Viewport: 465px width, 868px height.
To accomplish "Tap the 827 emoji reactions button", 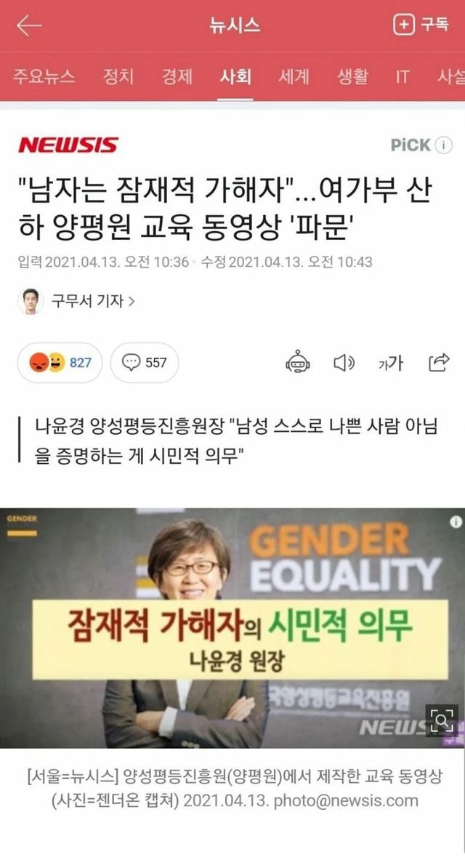I will tap(60, 363).
